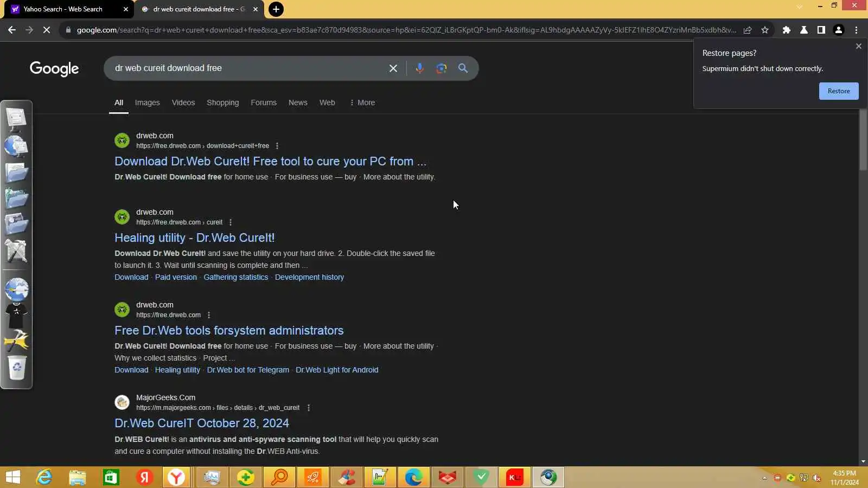Screen dimensions: 868x488
Task: Click the page vertical scrollbar thumb
Action: pos(863,140)
